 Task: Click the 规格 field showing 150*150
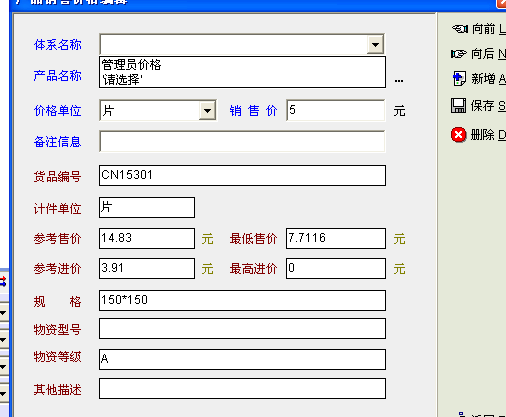point(242,300)
